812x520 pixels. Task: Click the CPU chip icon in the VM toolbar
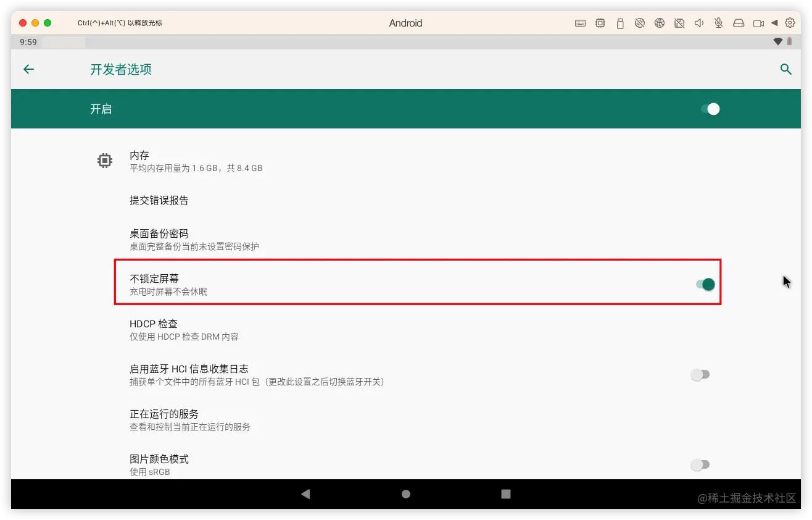600,23
